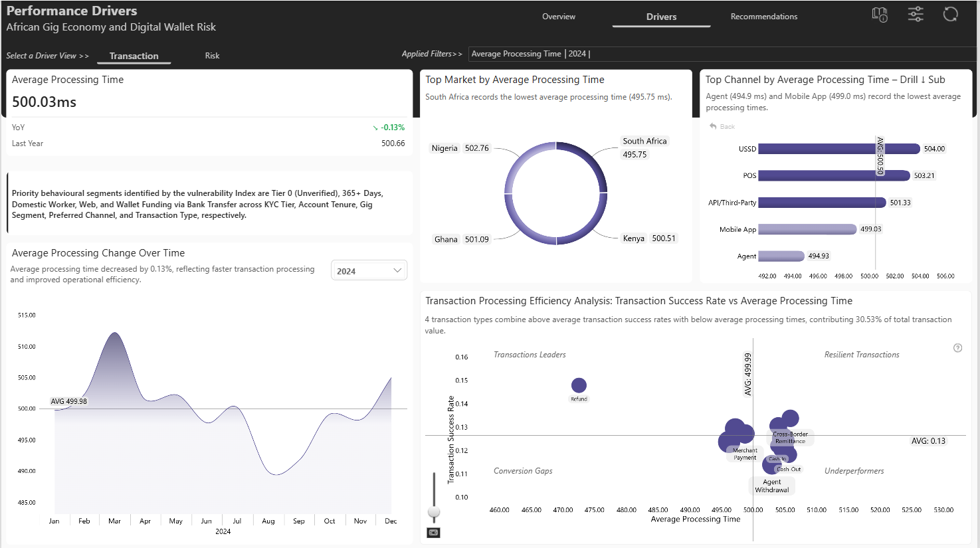
Task: Click the help question mark icon on scatter chart
Action: pos(957,348)
